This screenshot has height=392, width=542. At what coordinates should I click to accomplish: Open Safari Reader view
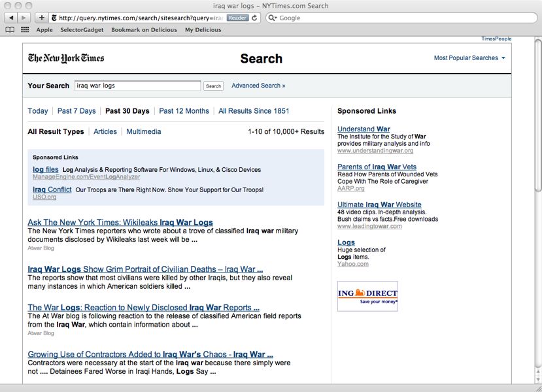coord(237,18)
